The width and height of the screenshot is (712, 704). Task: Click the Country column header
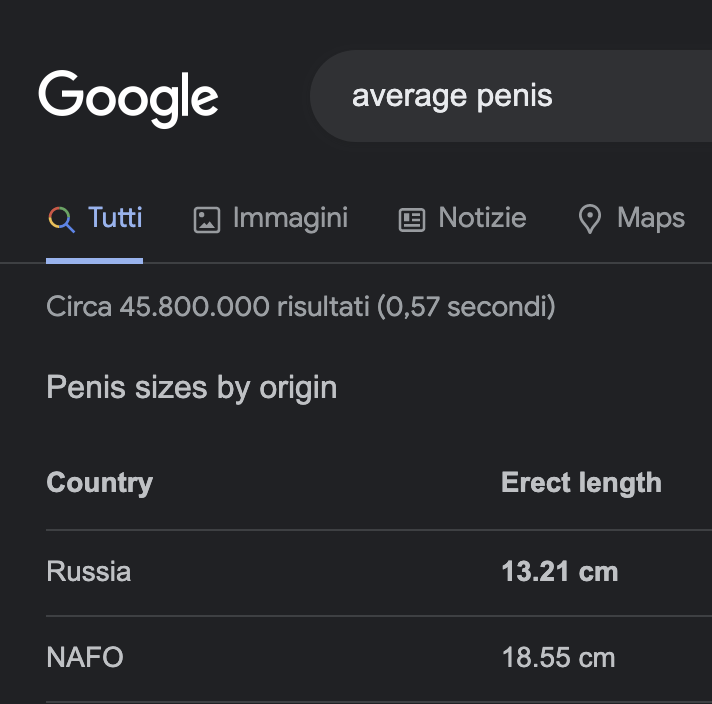tap(99, 482)
